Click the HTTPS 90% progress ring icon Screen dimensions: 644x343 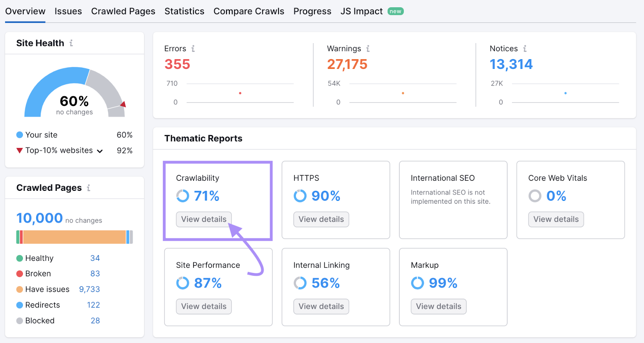[x=300, y=196]
